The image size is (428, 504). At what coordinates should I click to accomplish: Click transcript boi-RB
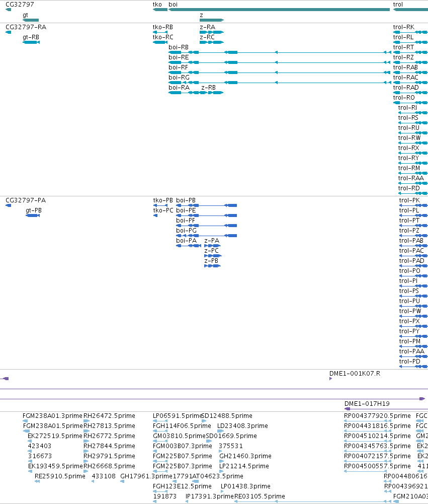click(280, 52)
